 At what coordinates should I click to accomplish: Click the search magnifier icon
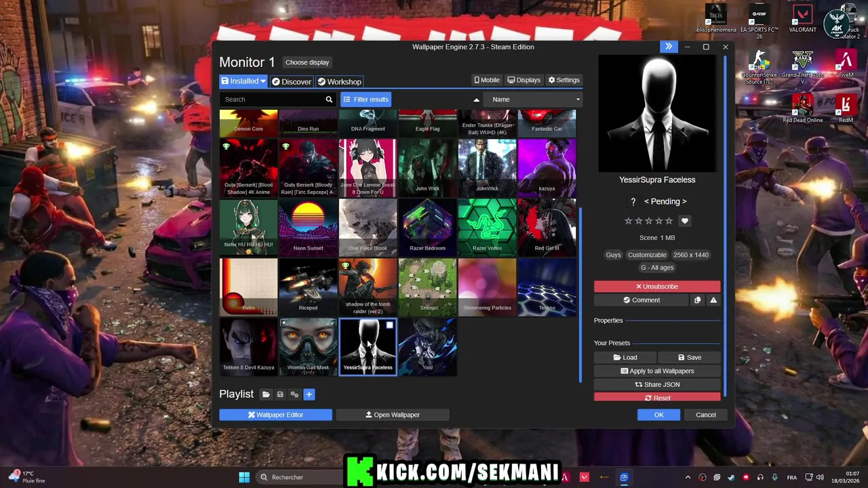pos(329,100)
